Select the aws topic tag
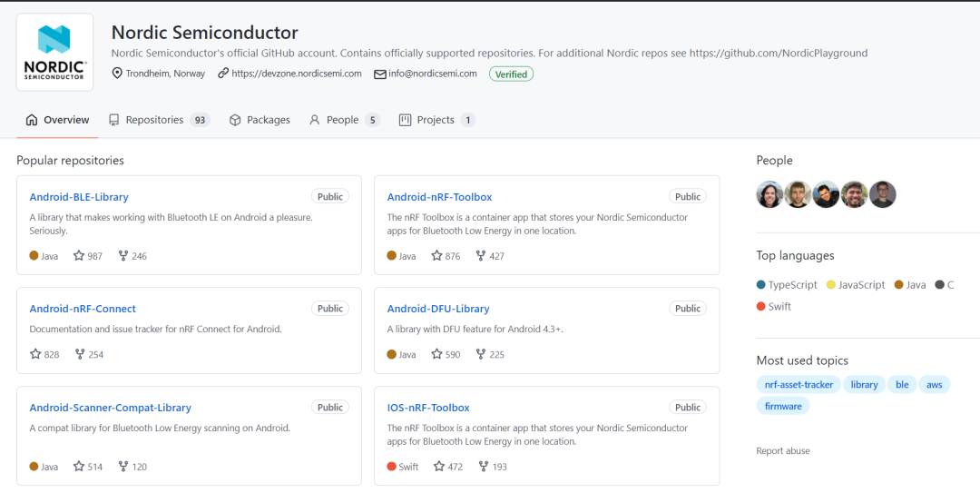The height and width of the screenshot is (493, 980). coord(935,385)
